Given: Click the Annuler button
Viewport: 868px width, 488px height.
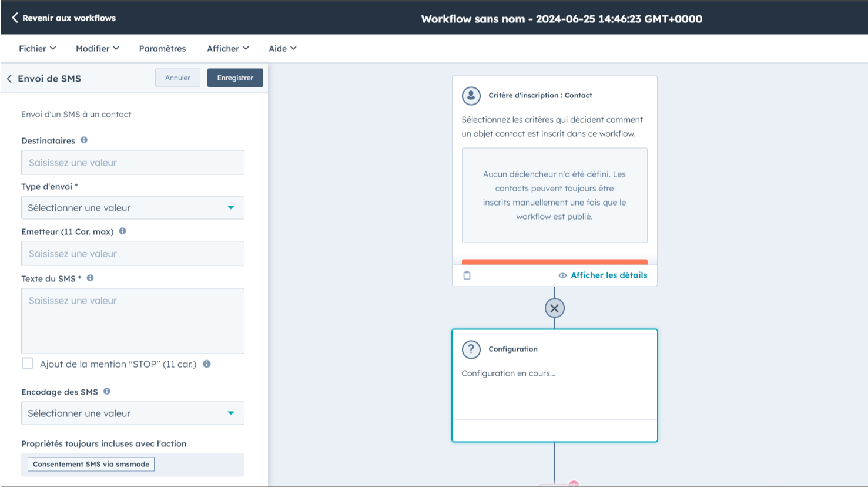Looking at the screenshot, I should tap(177, 78).
